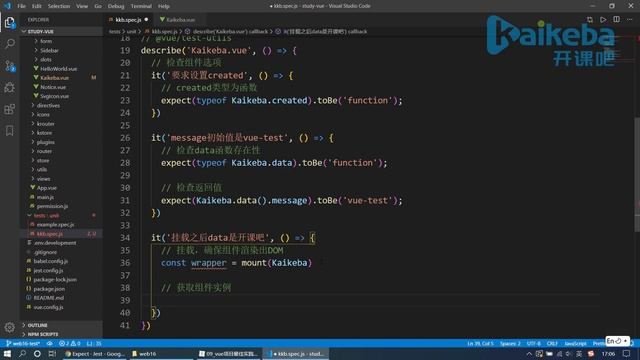640x360 pixels.
Task: Open the Bookmarks view in activity bar
Action: 9,131
